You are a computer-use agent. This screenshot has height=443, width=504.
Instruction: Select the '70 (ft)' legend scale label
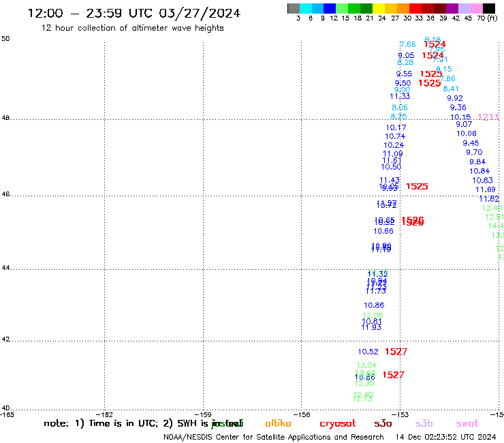click(x=487, y=18)
